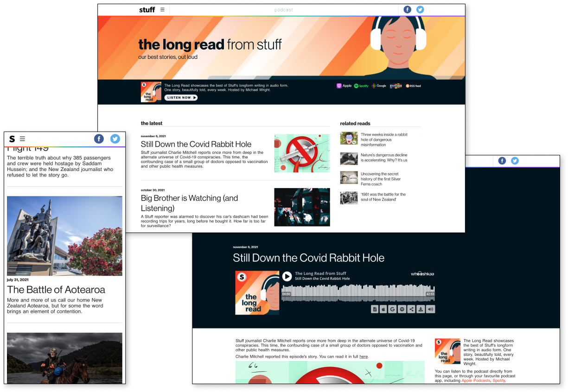The height and width of the screenshot is (392, 568).
Task: Open the Stitcher link in banner
Action: click(x=396, y=86)
